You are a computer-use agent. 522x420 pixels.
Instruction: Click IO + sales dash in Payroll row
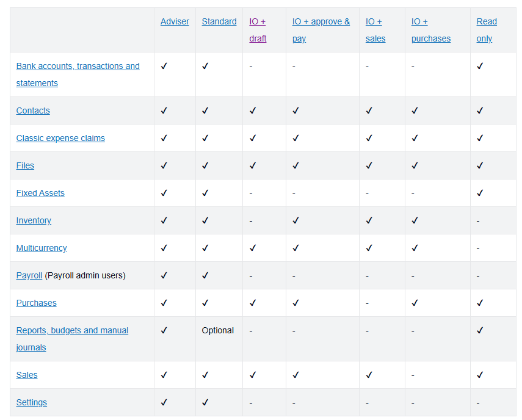tap(367, 276)
